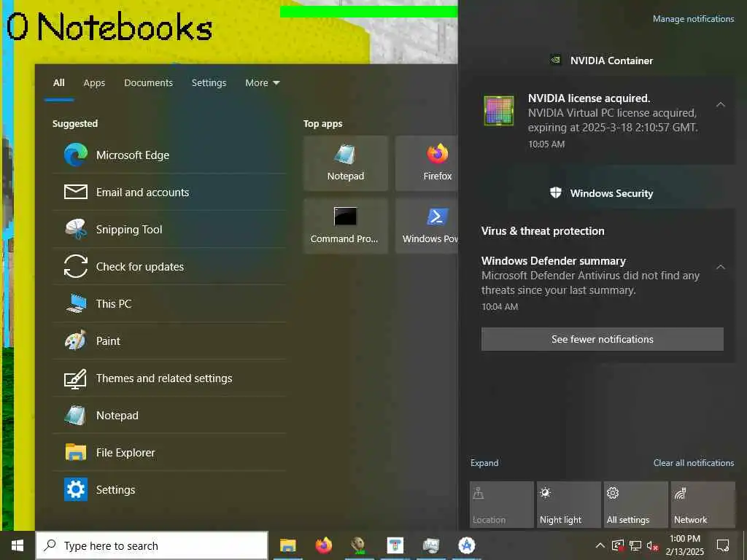Click Clear all notifications link

pyautogui.click(x=694, y=463)
